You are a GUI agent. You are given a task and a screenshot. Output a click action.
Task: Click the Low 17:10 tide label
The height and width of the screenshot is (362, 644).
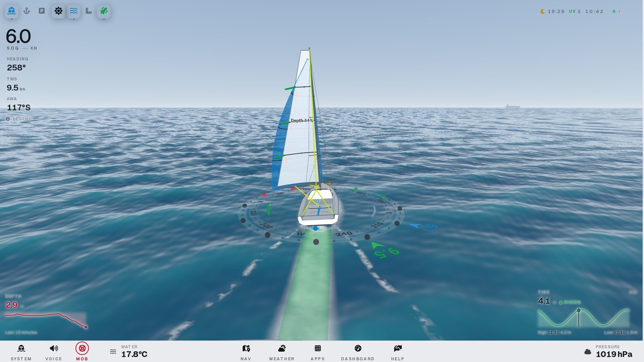point(621,333)
